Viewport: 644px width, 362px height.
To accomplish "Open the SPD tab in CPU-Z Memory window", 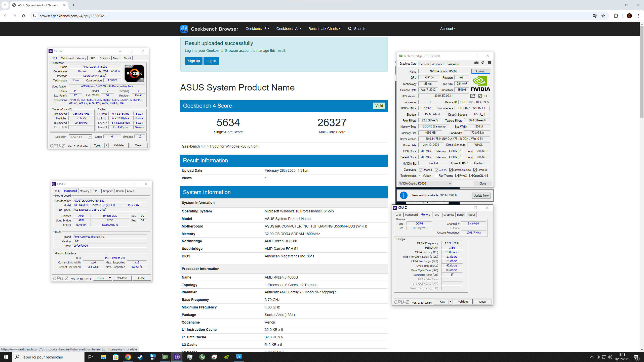I will 437,215.
